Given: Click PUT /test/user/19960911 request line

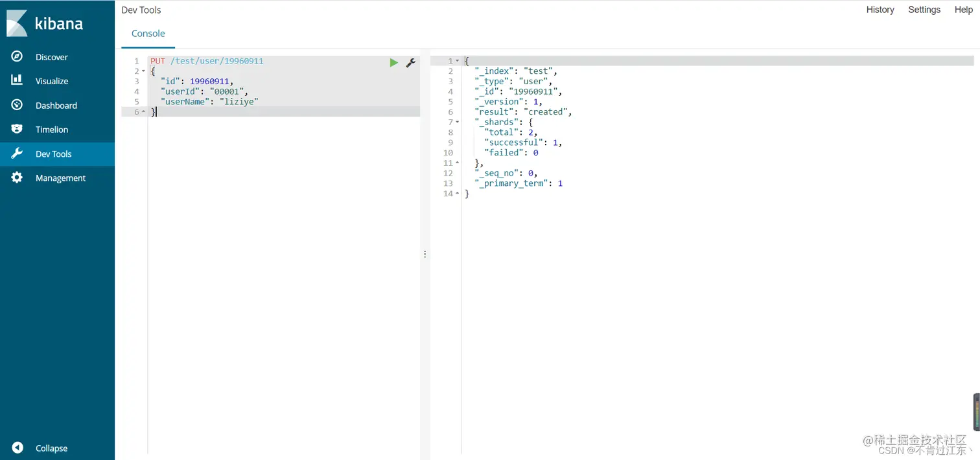Looking at the screenshot, I should (207, 61).
